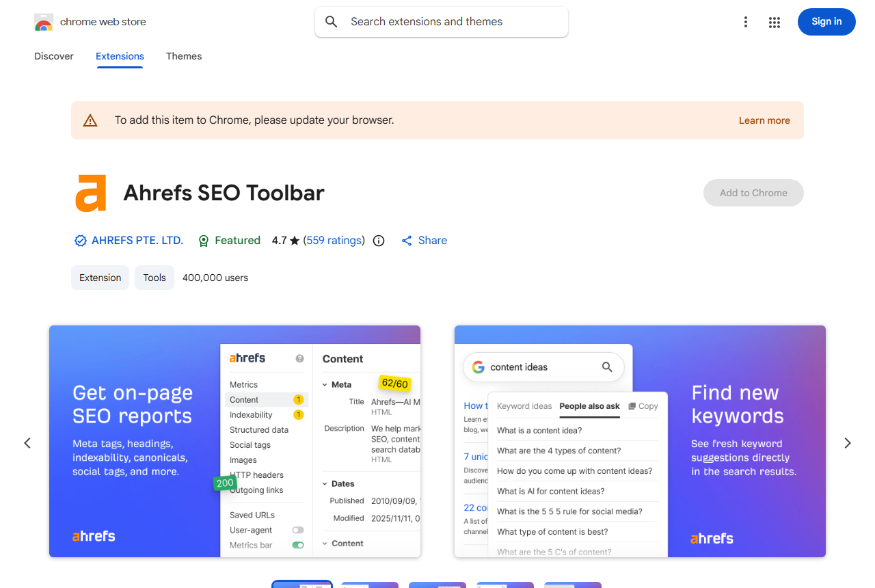
Task: Click 'What is a content idea?' question
Action: coord(539,431)
